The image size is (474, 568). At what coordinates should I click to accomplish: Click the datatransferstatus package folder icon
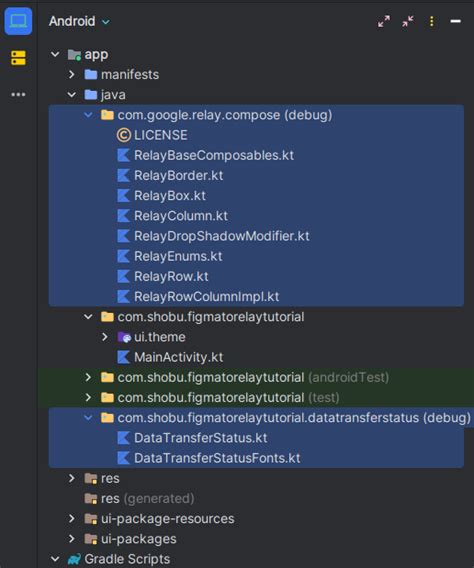(x=107, y=418)
